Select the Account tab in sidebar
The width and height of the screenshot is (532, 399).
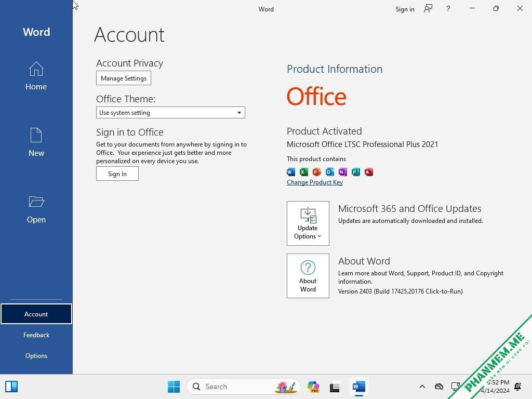(36, 314)
